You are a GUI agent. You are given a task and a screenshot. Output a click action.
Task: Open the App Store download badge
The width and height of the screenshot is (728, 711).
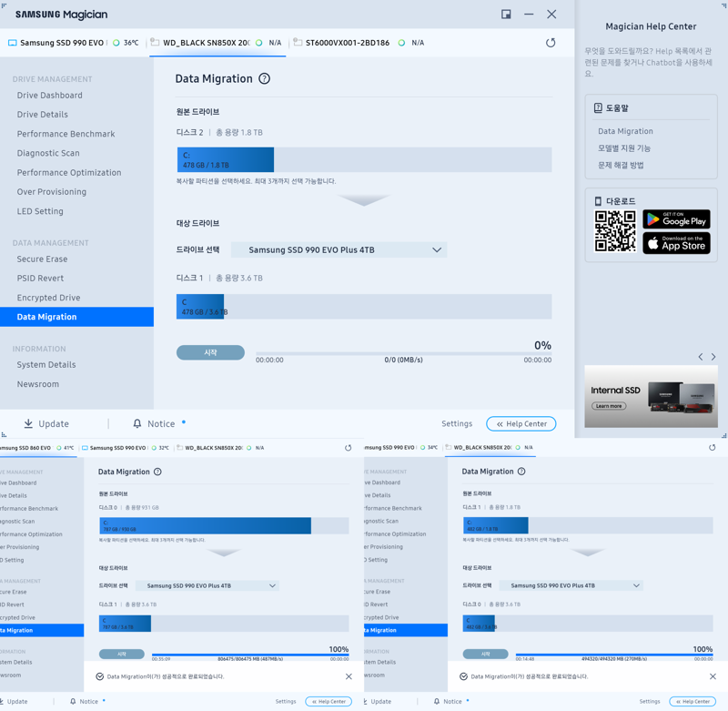pos(676,243)
